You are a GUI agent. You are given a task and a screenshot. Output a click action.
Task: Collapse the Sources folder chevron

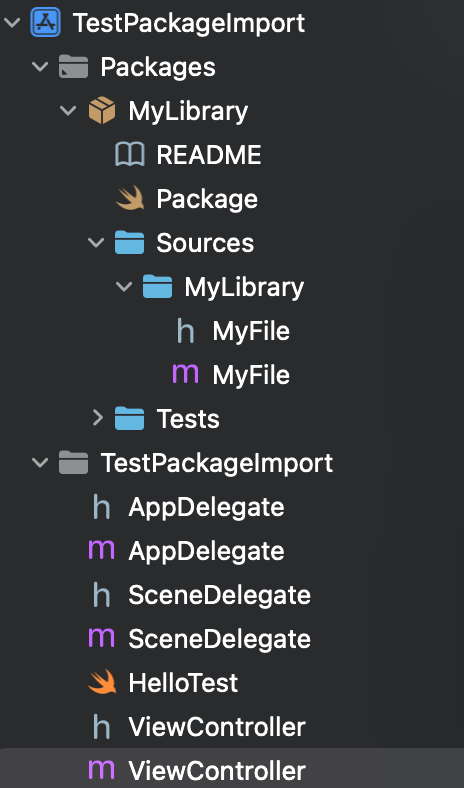click(x=96, y=243)
